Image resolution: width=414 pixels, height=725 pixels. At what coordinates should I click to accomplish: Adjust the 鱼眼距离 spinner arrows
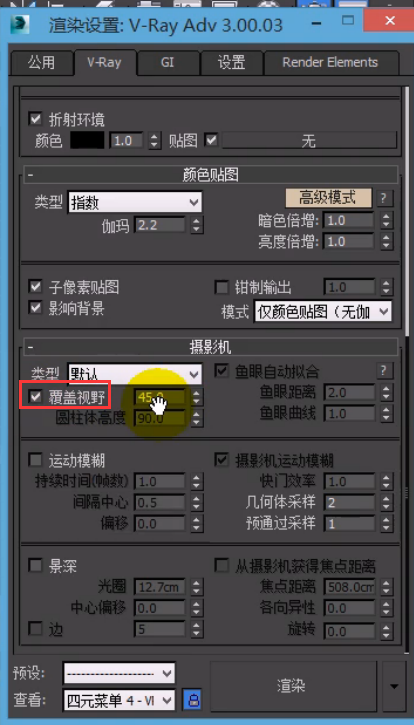[x=386, y=393]
